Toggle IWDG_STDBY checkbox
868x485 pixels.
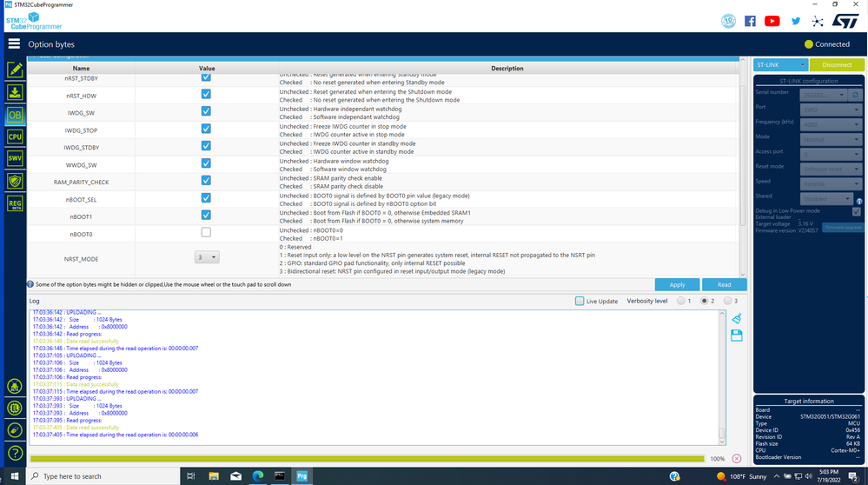206,146
